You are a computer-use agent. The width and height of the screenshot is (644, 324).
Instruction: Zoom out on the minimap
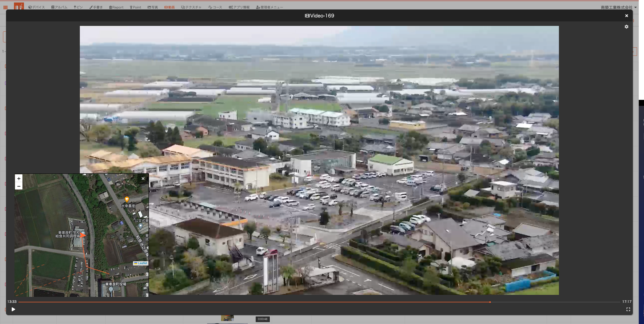pos(19,186)
